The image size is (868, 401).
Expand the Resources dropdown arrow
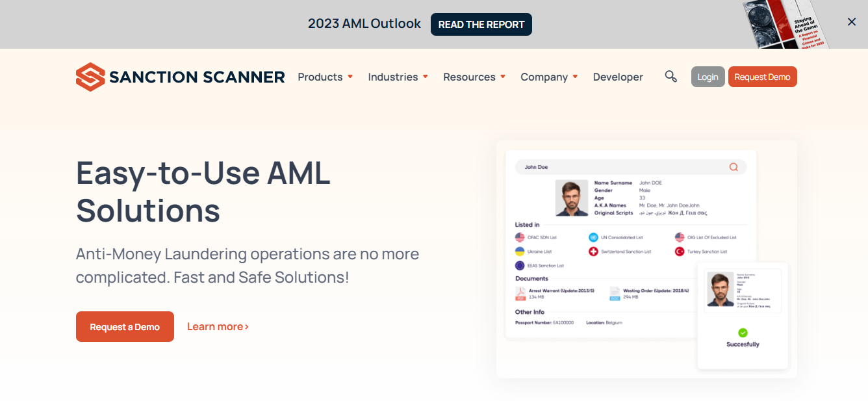pos(503,77)
